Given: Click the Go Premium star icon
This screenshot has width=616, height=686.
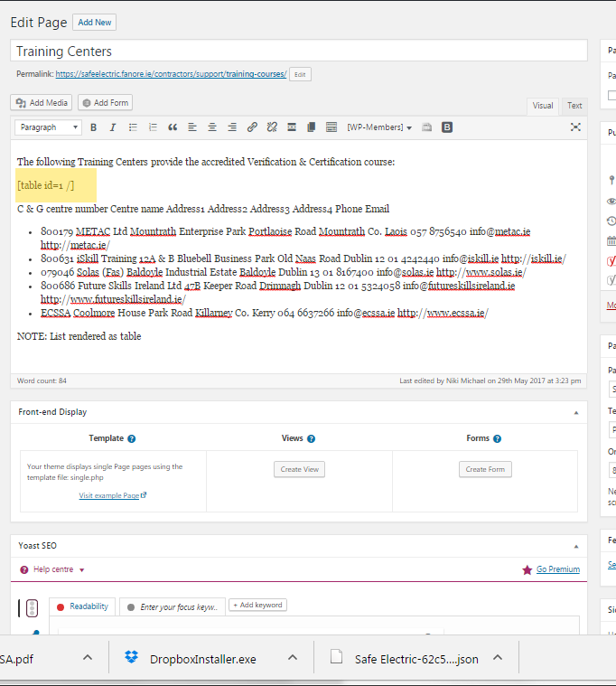Looking at the screenshot, I should tap(527, 569).
